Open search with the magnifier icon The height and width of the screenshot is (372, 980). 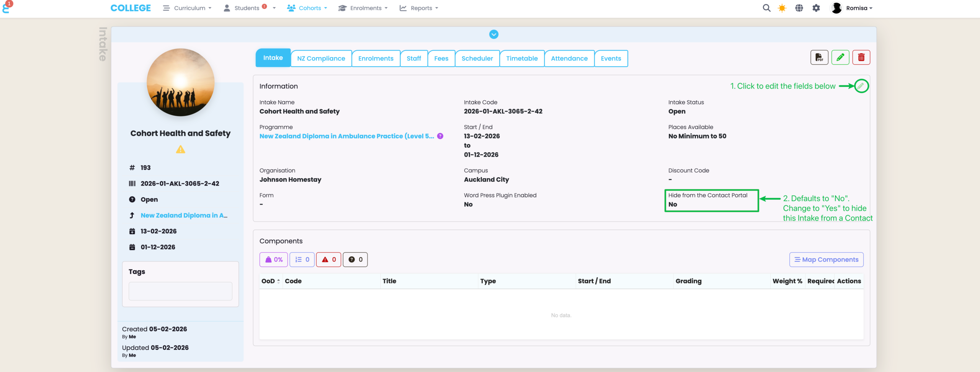tap(766, 8)
